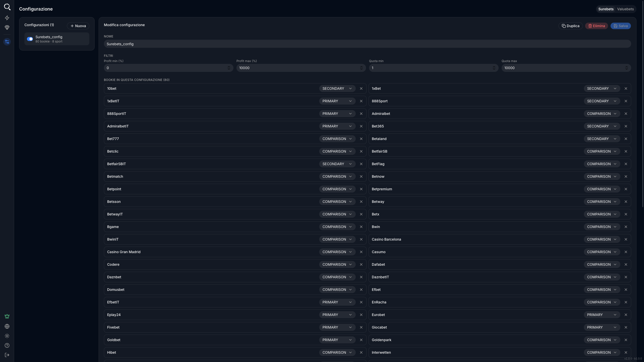Screen dimensions: 644x362
Task: Open the help question mark icon
Action: click(7, 345)
